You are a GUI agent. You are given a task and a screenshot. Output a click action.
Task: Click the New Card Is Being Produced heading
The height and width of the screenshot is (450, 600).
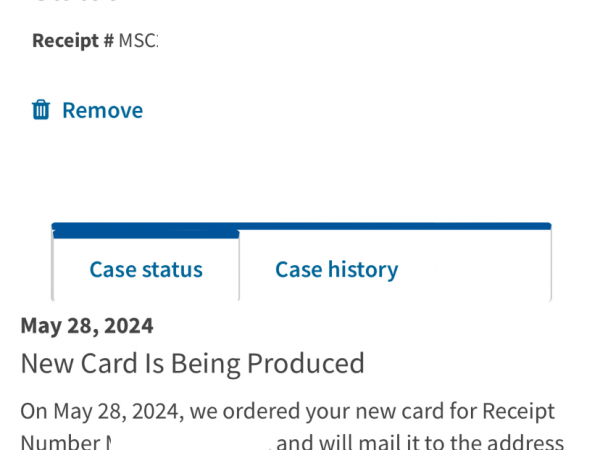coord(192,362)
